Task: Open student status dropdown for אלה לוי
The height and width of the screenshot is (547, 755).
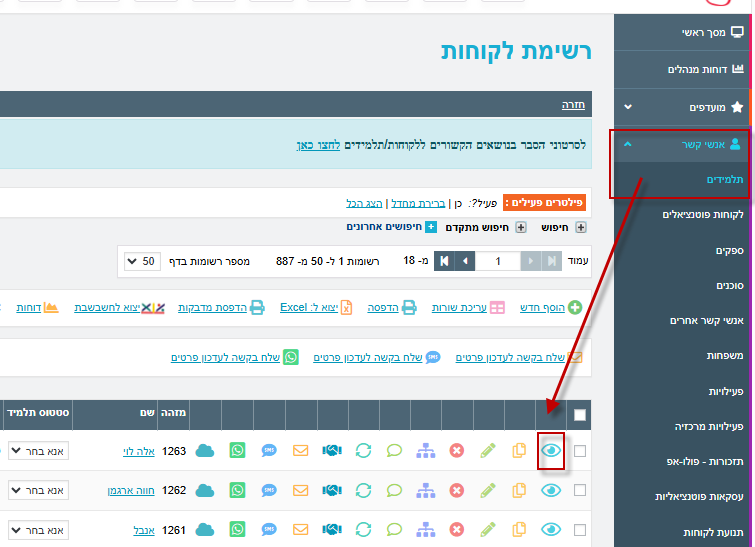Action: point(33,451)
